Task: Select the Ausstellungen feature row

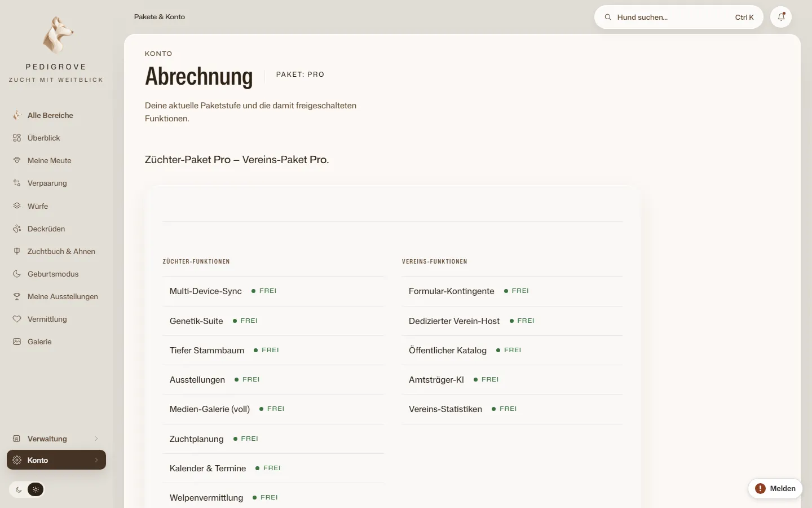Action: 273,379
